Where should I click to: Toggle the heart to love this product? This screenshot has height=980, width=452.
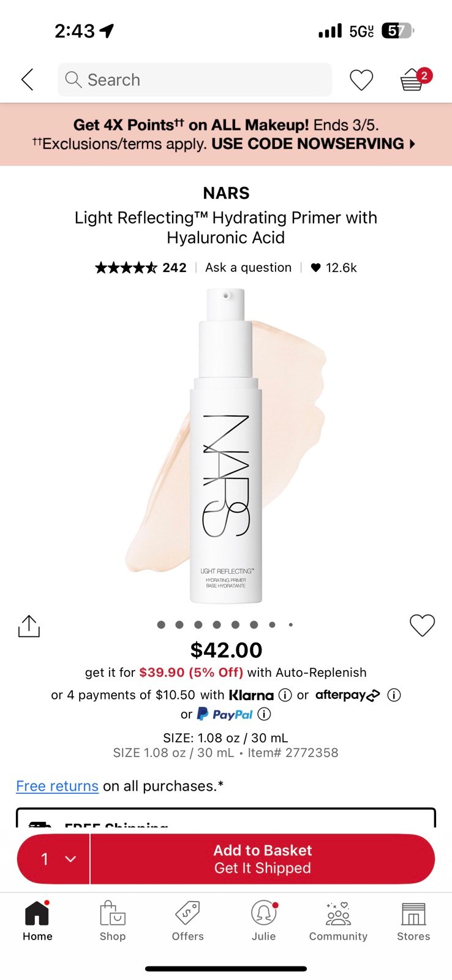[422, 625]
